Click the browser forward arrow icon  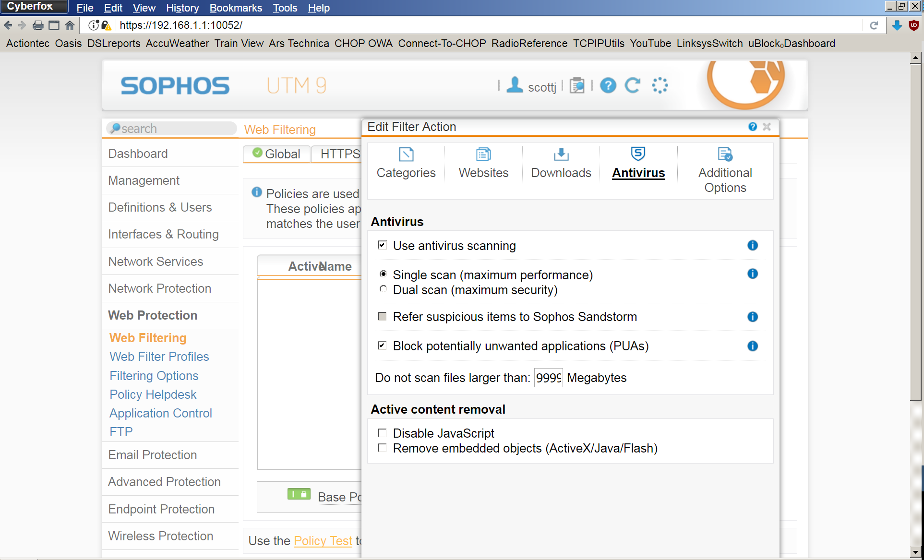(x=22, y=25)
